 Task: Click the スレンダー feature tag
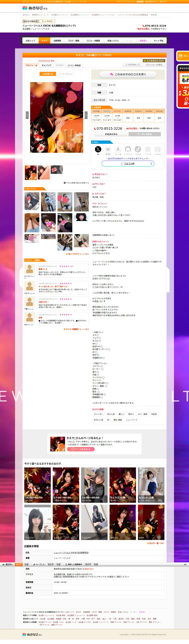click(98, 414)
